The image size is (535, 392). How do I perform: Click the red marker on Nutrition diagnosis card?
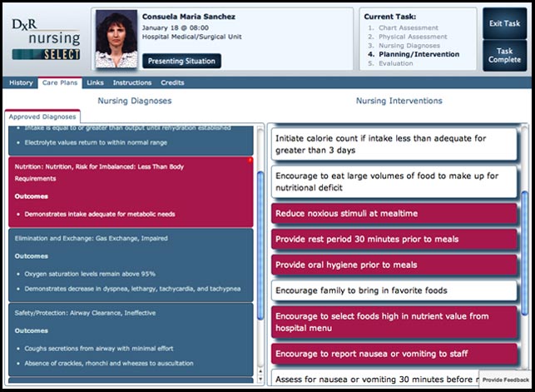[250, 160]
